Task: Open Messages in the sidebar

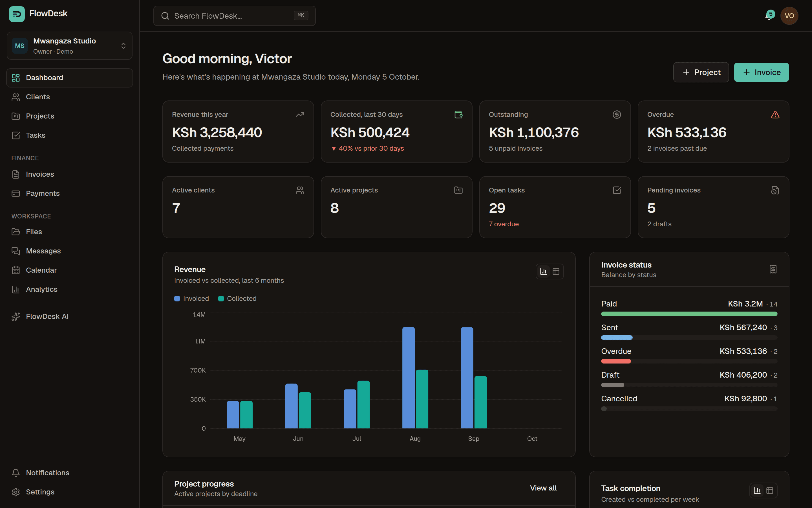Action: pos(70,251)
